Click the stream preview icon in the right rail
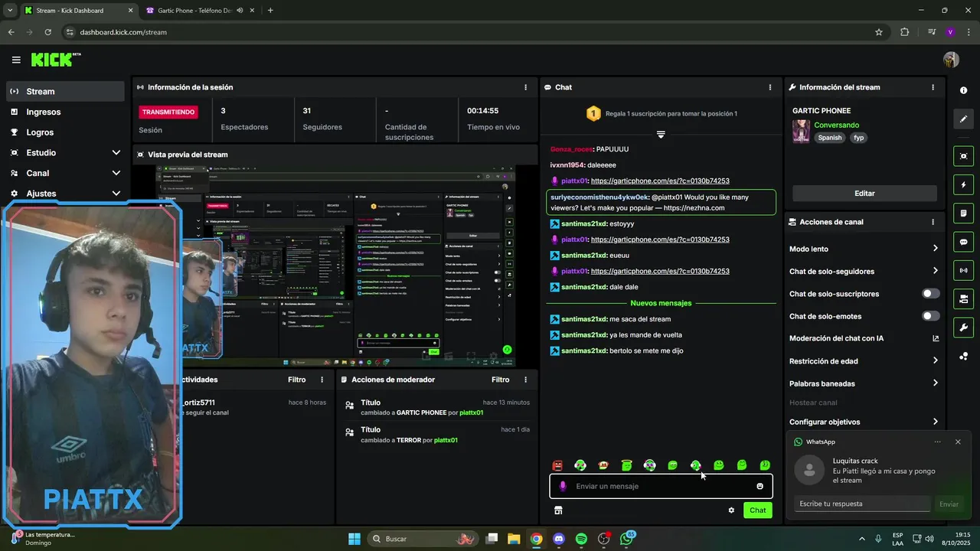 pos(963,156)
